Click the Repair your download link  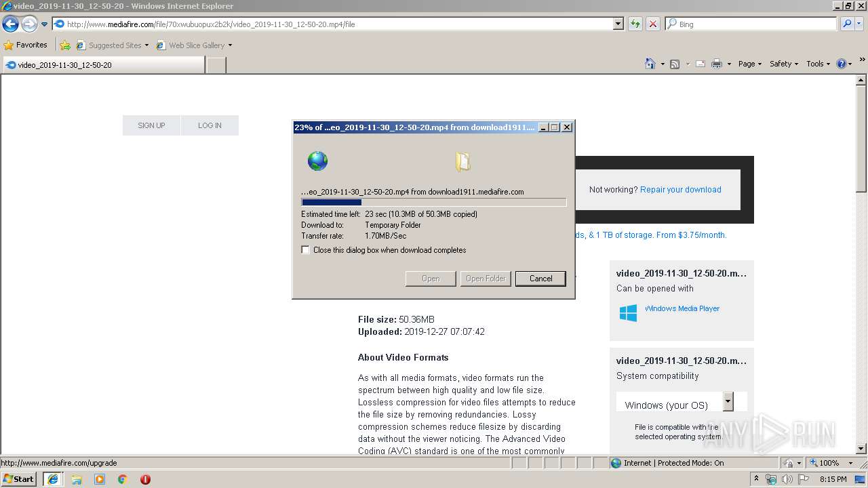(681, 190)
